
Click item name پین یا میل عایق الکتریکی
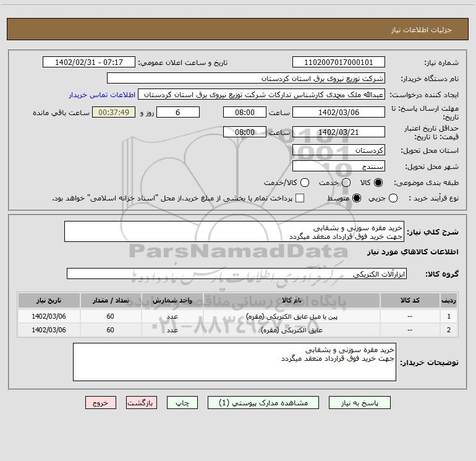[291, 316]
